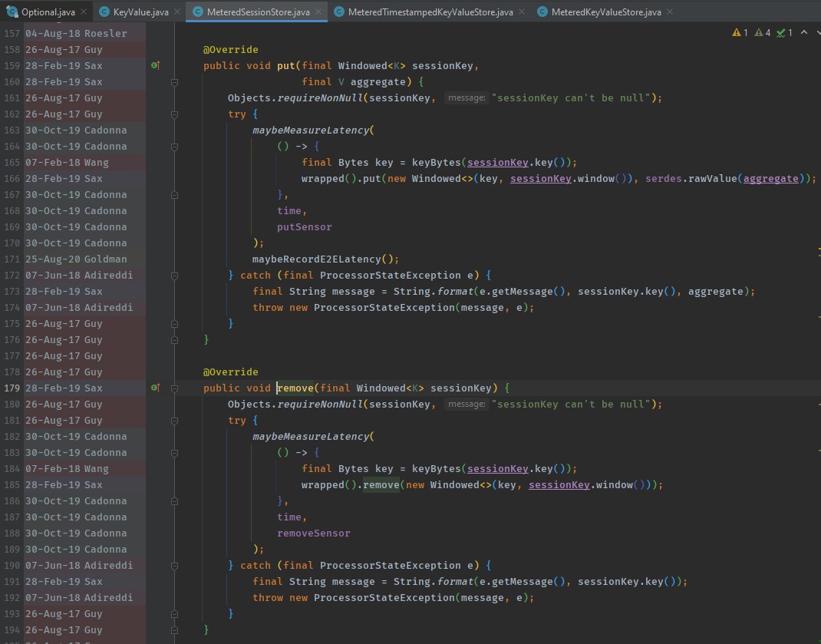The height and width of the screenshot is (644, 821).
Task: Close the Optional.java tab
Action: pyautogui.click(x=84, y=12)
